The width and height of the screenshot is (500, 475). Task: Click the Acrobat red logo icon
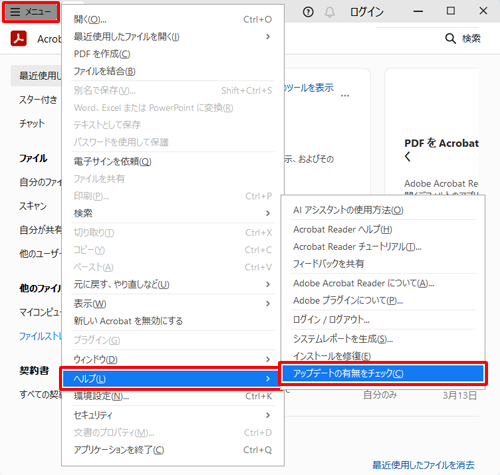[x=18, y=38]
